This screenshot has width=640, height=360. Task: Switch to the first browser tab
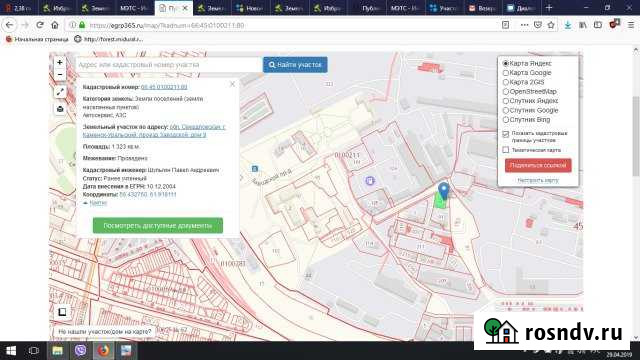[19, 8]
